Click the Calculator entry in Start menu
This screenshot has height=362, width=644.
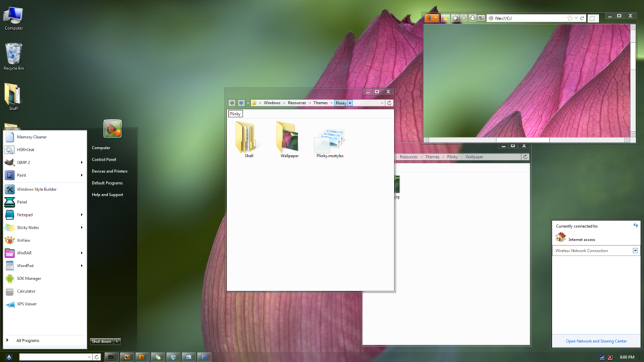(x=26, y=291)
